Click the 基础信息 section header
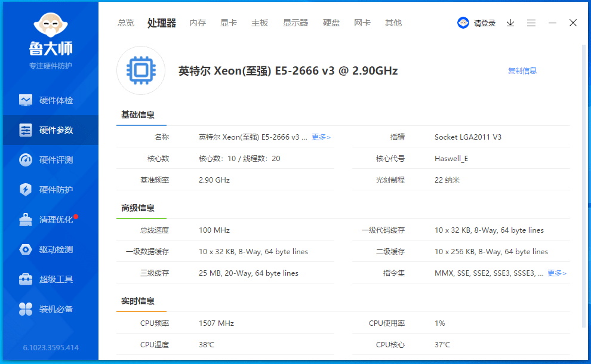The width and height of the screenshot is (591, 364). pyautogui.click(x=138, y=115)
